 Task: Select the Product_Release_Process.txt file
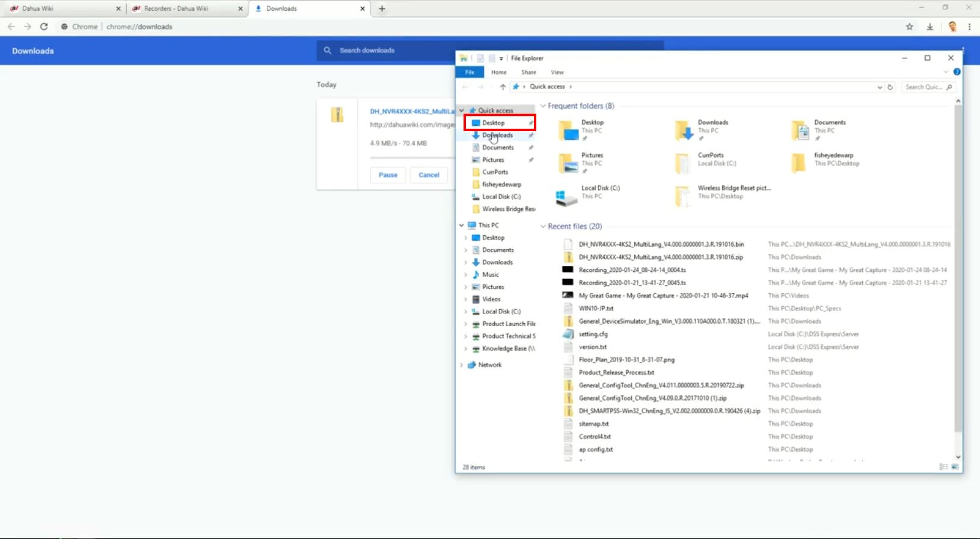(616, 373)
